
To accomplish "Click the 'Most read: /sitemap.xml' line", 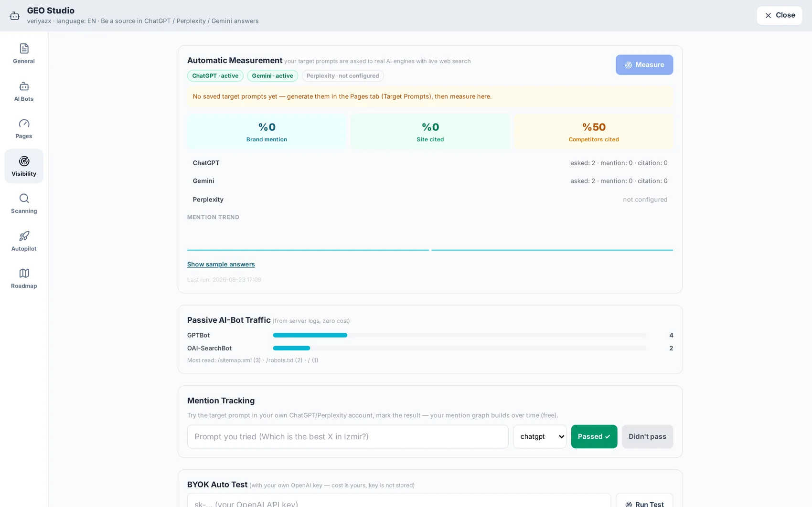I will pos(253,360).
